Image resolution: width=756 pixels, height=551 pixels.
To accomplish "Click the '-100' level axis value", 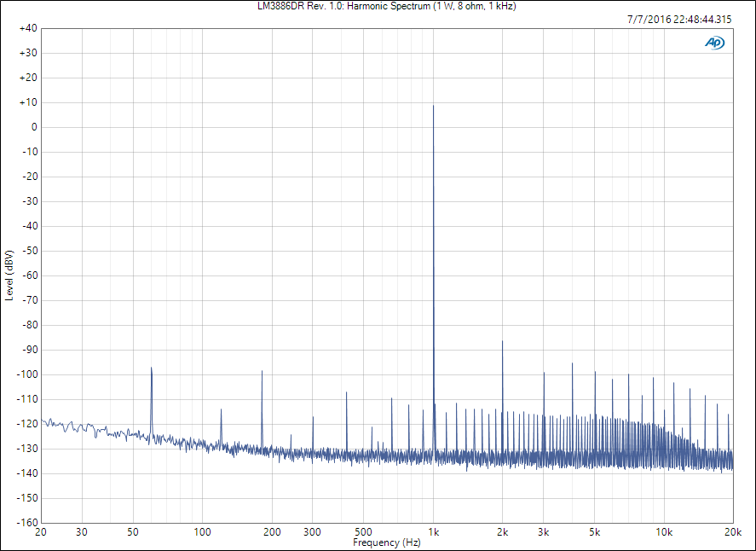I will (27, 374).
